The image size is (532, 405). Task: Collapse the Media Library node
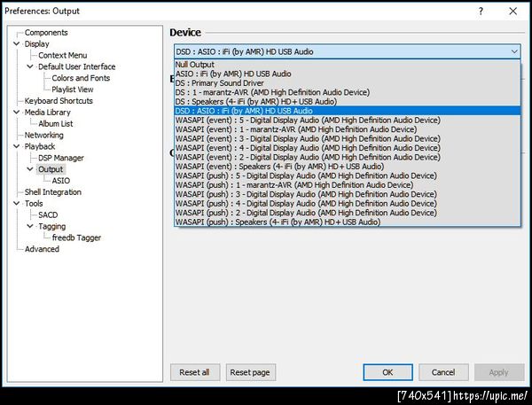pos(16,112)
